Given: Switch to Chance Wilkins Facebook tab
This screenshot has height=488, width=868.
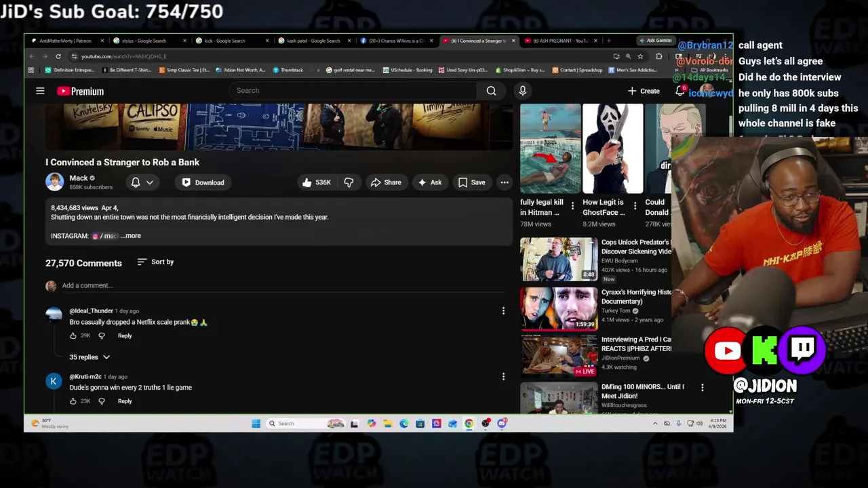Looking at the screenshot, I should pyautogui.click(x=397, y=41).
